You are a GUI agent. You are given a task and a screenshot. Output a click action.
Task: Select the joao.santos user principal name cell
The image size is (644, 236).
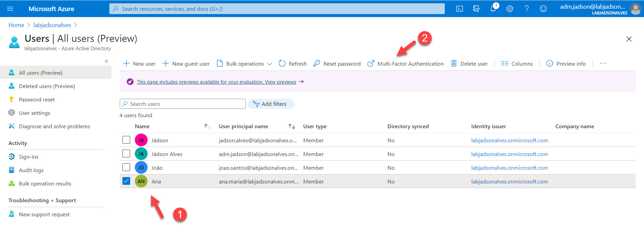[x=258, y=168]
